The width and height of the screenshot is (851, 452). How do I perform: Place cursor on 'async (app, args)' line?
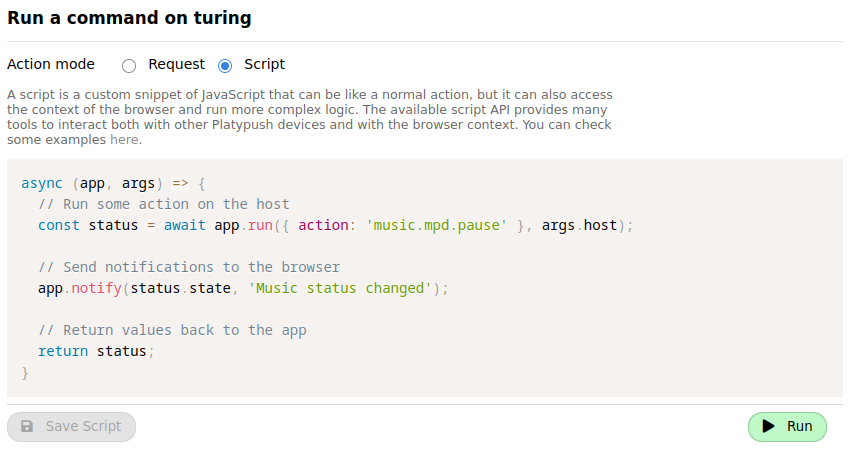(112, 184)
